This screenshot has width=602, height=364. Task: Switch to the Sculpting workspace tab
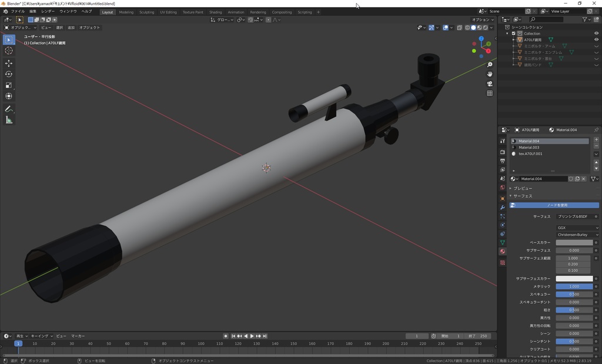[x=146, y=12]
